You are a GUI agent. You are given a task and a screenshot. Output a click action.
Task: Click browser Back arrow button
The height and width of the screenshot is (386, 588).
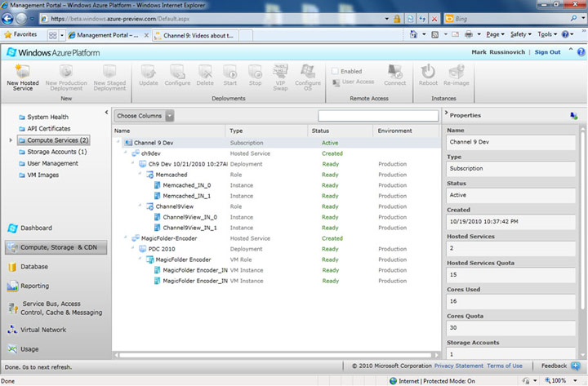click(8, 19)
